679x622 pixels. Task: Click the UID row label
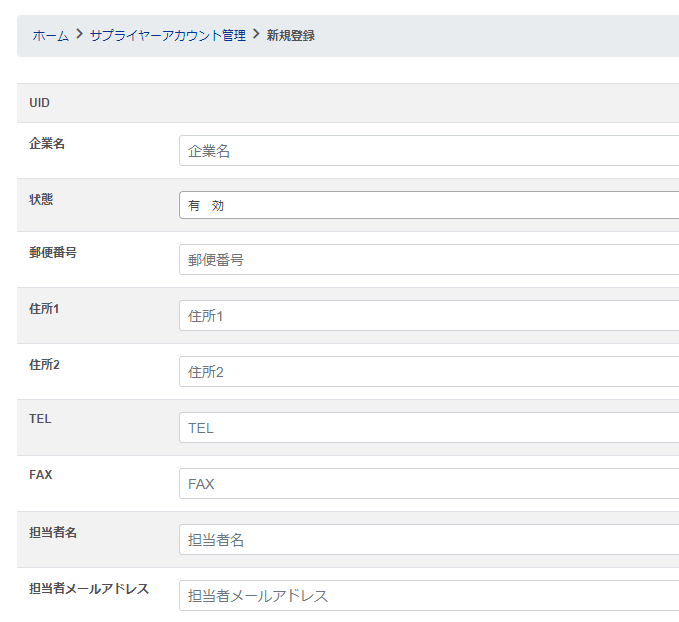click(x=40, y=103)
